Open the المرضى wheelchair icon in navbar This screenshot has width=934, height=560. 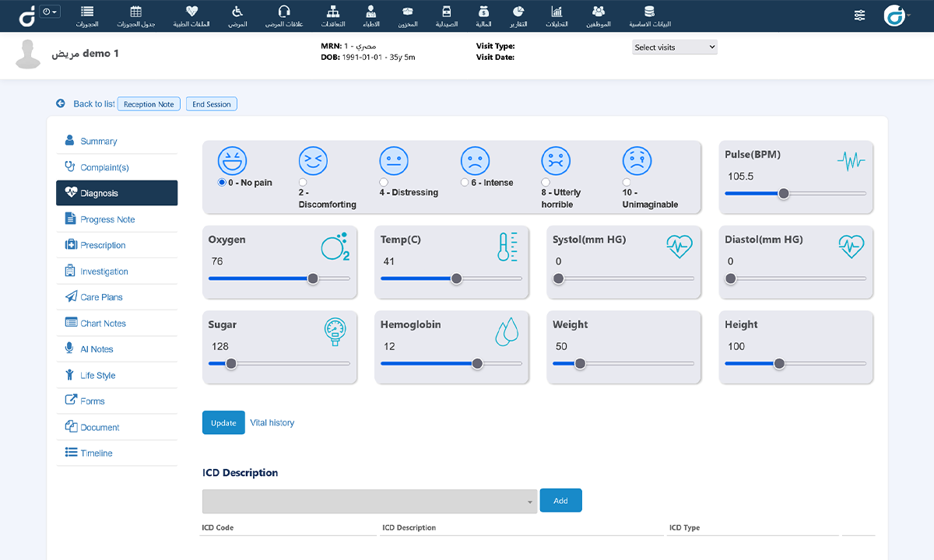coord(237,11)
